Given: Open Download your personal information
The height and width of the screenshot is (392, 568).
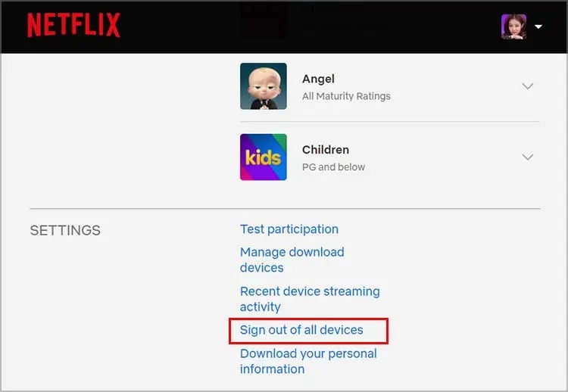Looking at the screenshot, I should [x=308, y=361].
